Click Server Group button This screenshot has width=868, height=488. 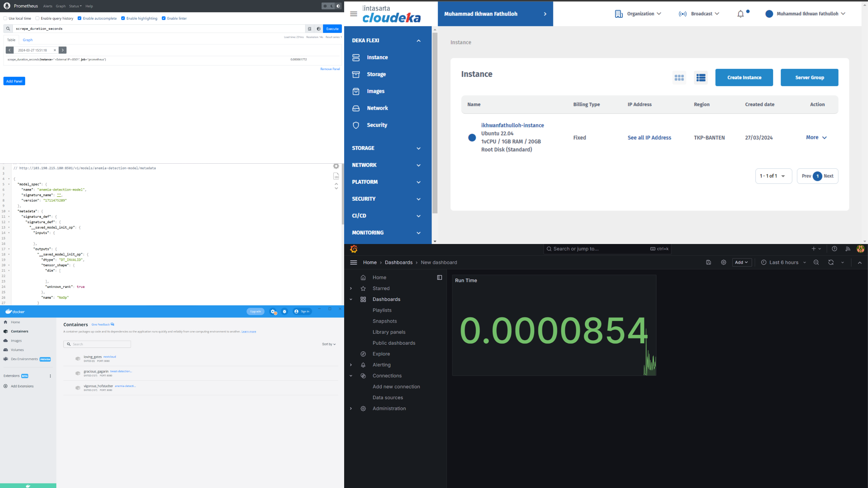click(810, 78)
